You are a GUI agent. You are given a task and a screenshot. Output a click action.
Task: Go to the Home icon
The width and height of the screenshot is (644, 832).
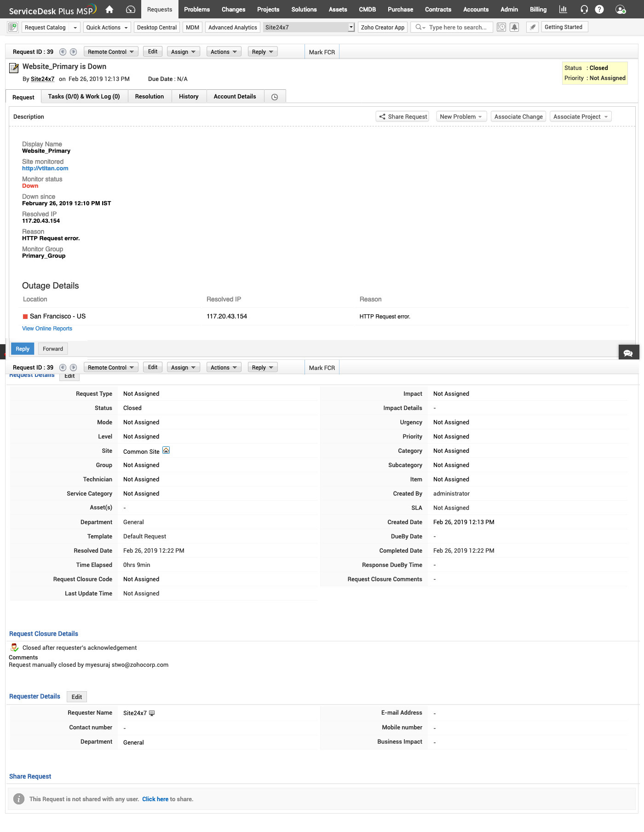tap(109, 9)
